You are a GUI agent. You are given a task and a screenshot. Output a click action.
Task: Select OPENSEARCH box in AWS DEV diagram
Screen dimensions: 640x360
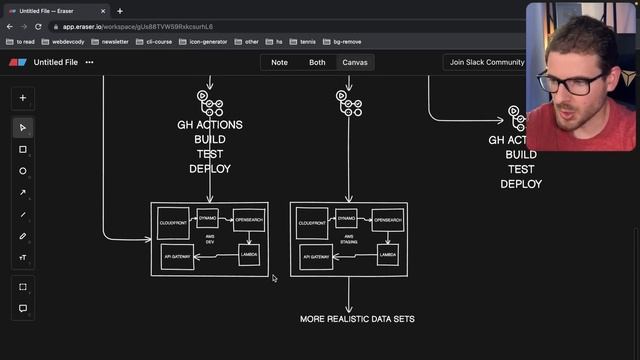[x=249, y=220]
